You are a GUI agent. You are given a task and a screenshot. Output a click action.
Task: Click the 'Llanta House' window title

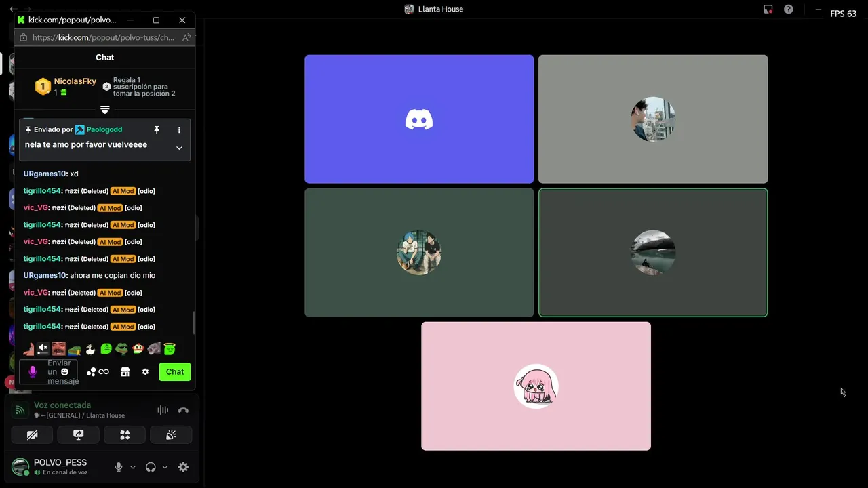coord(441,9)
